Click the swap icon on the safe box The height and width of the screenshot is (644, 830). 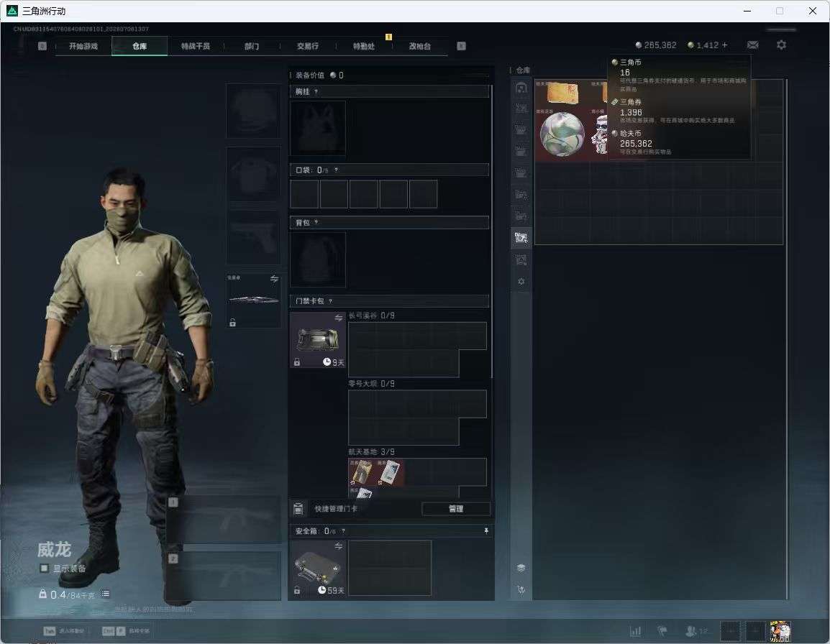coord(338,546)
